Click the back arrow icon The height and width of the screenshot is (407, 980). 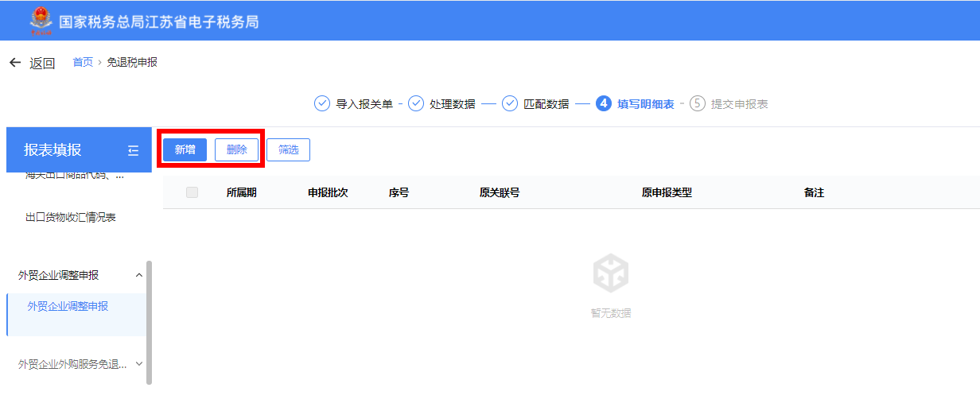15,63
